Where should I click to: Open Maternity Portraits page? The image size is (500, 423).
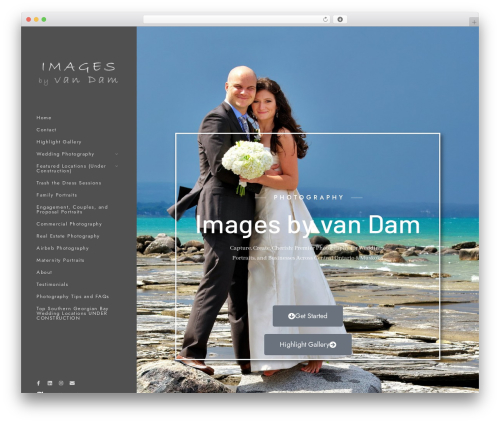click(60, 260)
